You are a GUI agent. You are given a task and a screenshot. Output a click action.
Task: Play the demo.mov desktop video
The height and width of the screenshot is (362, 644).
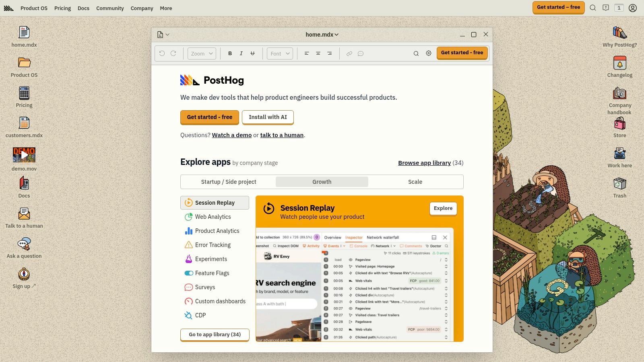(24, 159)
